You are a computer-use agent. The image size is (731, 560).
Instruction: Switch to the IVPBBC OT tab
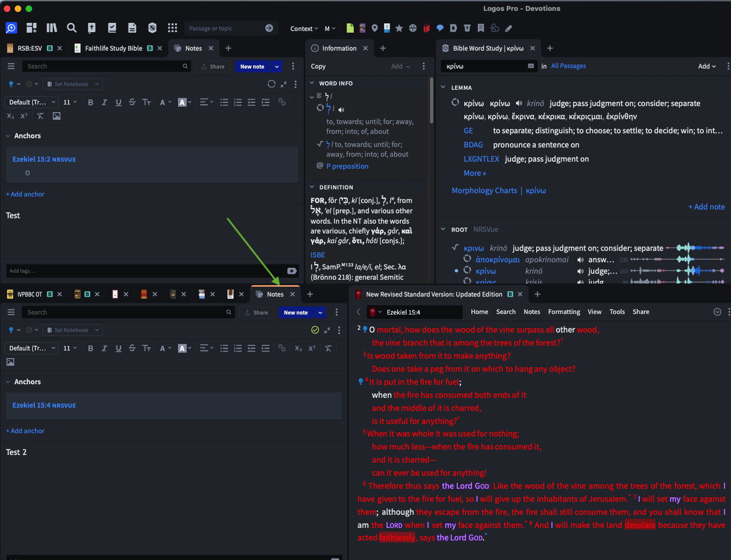click(29, 294)
